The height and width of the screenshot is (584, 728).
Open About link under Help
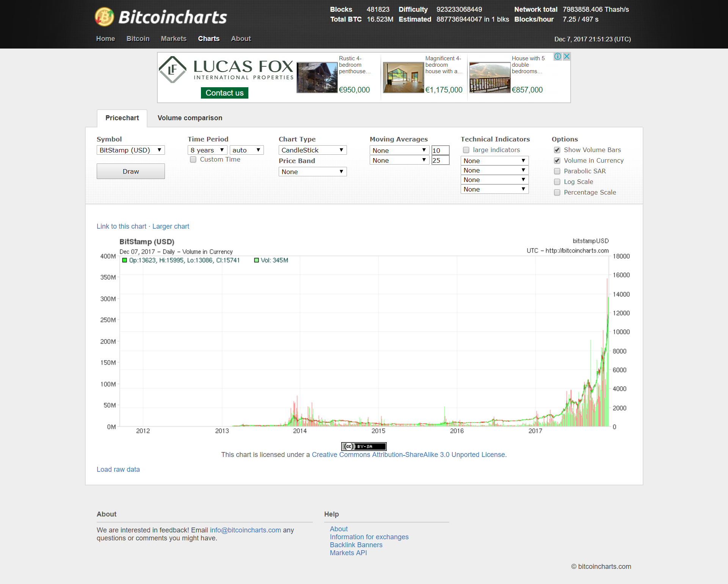click(339, 529)
